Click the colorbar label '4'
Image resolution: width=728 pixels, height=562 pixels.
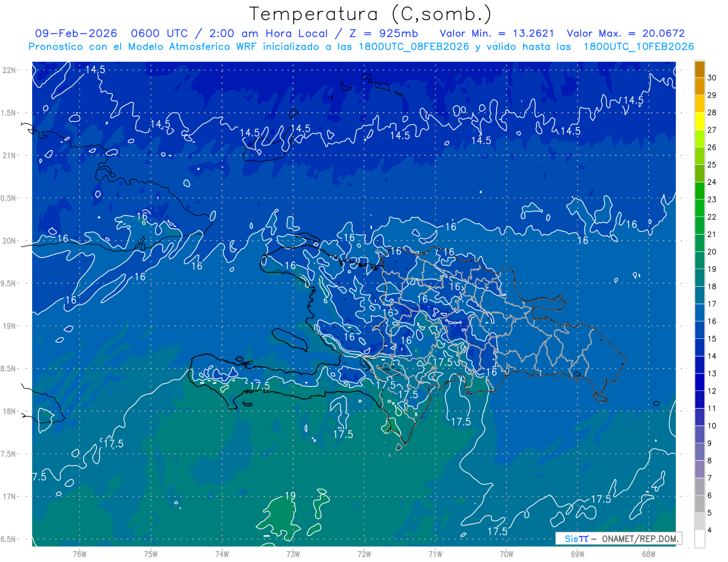pos(709,530)
